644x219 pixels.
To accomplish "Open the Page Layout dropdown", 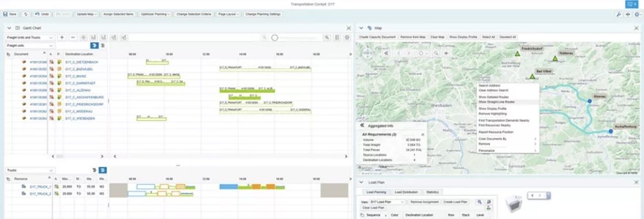I will coord(228,14).
